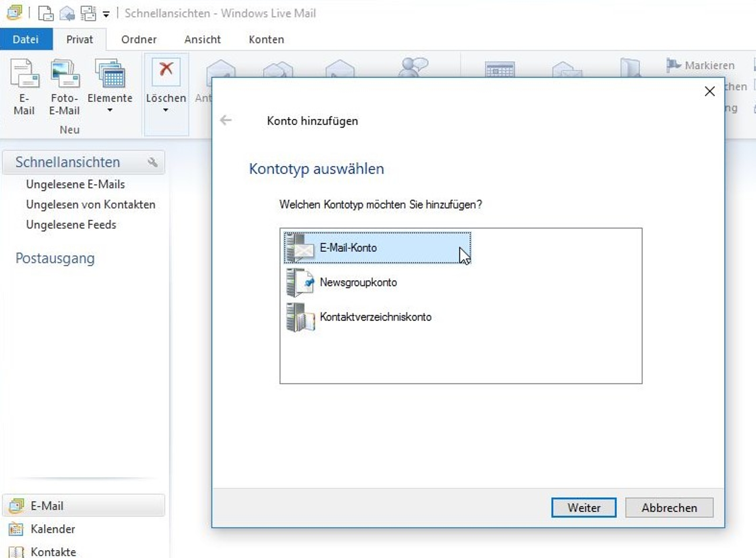Open the Kalender section

[x=52, y=529]
